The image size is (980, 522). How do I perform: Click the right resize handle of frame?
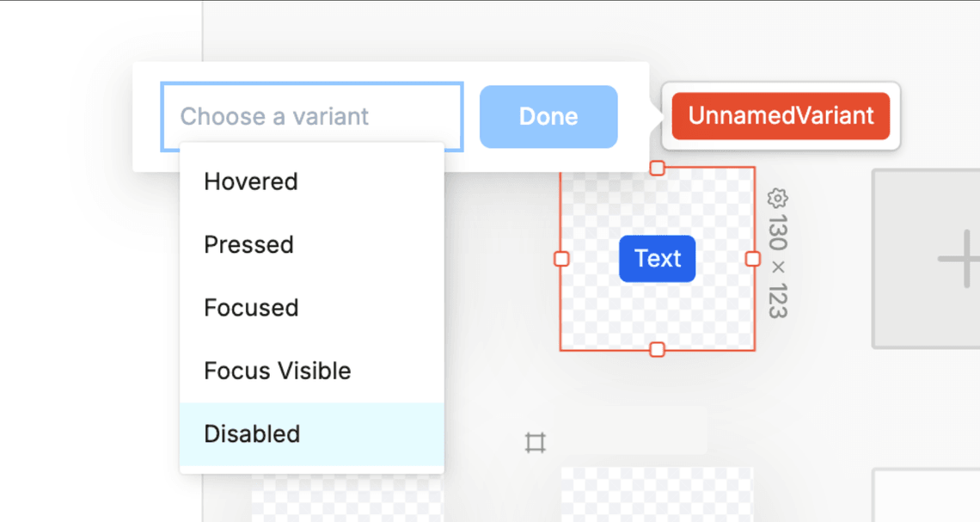pos(753,259)
